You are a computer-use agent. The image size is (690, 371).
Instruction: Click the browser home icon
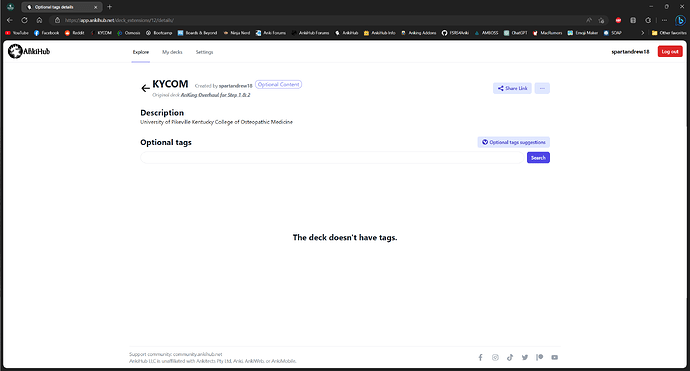pos(39,20)
